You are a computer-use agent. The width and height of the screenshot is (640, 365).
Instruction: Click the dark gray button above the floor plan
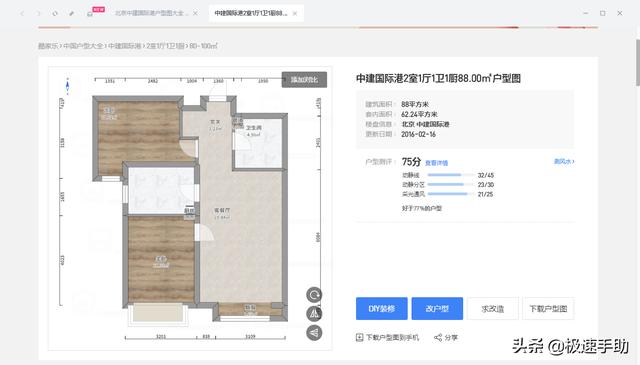(x=304, y=80)
